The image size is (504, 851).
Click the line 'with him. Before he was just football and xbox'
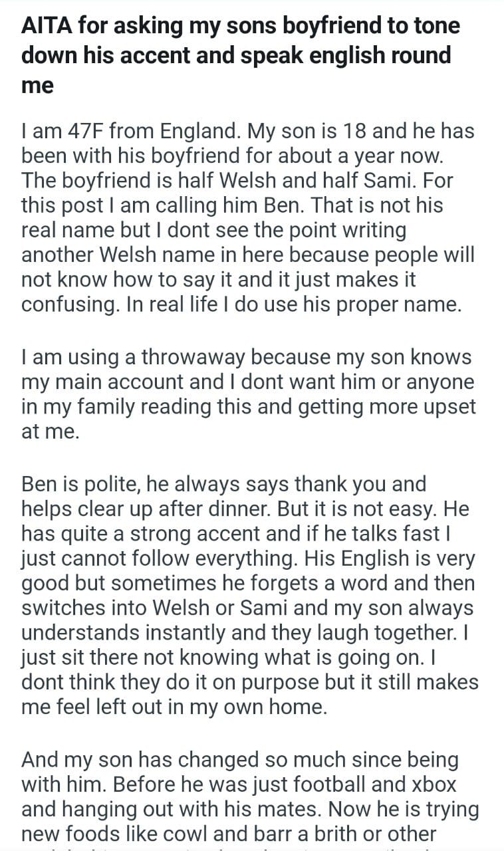pos(239,784)
